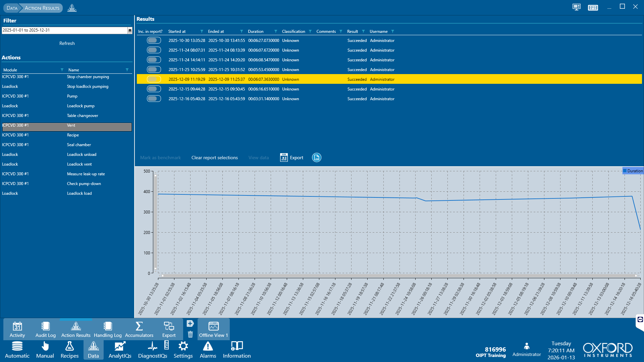Open the Started at column filter
This screenshot has width=644, height=362.
tap(202, 32)
